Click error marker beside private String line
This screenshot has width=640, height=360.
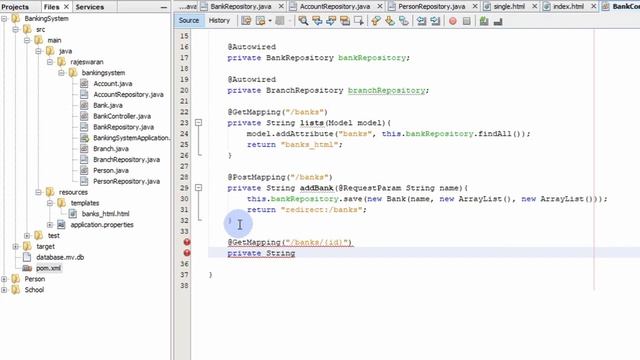[187, 253]
